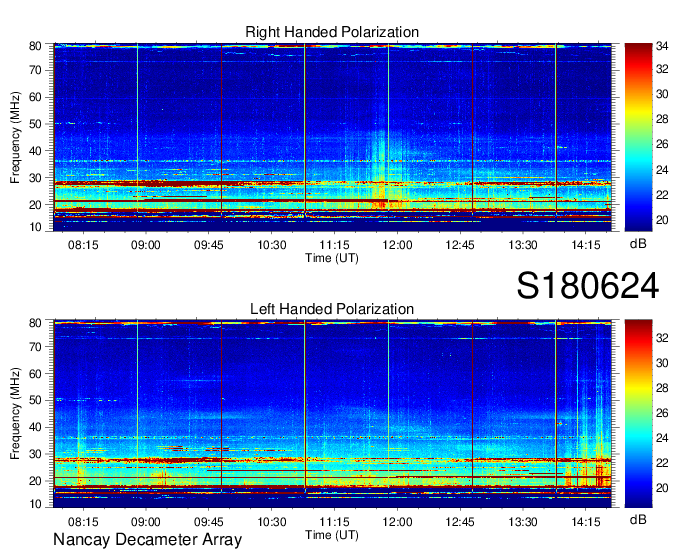
Task: Click the 13:30 tick on lower time axis
Action: (523, 522)
